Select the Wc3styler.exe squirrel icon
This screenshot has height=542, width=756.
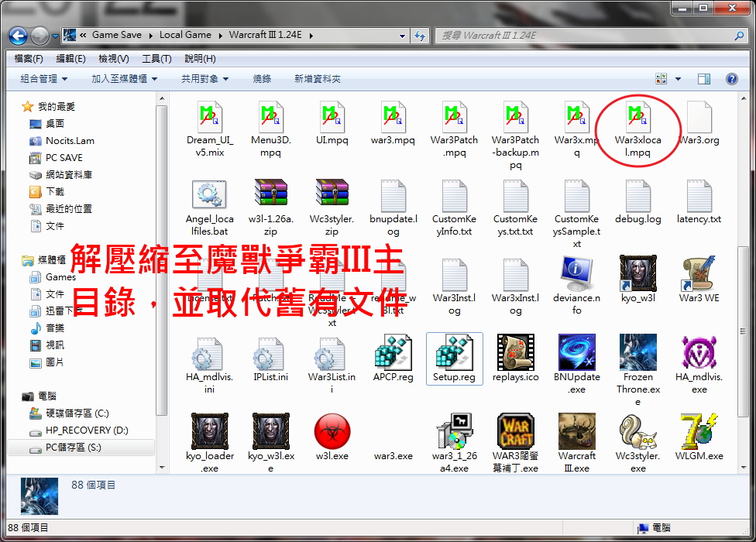638,432
